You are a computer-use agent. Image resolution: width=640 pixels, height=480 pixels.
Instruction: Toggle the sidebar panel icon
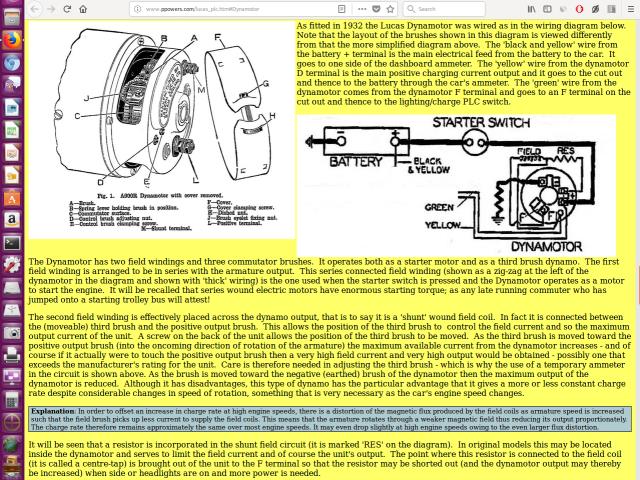[x=550, y=8]
